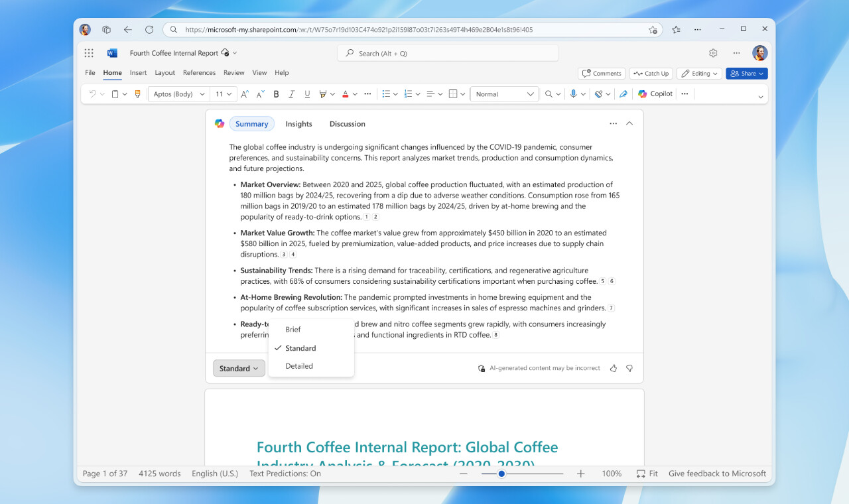This screenshot has width=849, height=504.
Task: Activate the Dictate microphone tool
Action: [574, 94]
